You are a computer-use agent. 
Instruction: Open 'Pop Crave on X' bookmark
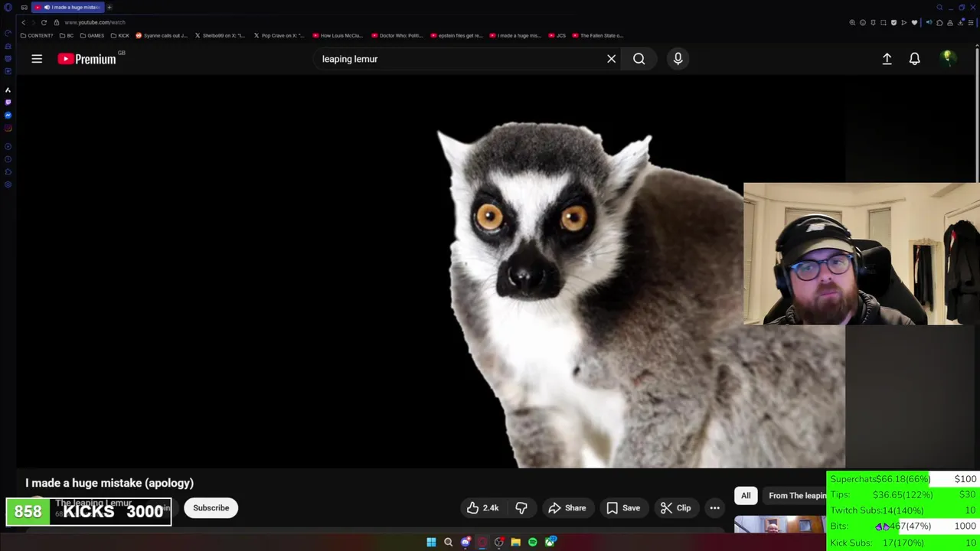(x=279, y=35)
